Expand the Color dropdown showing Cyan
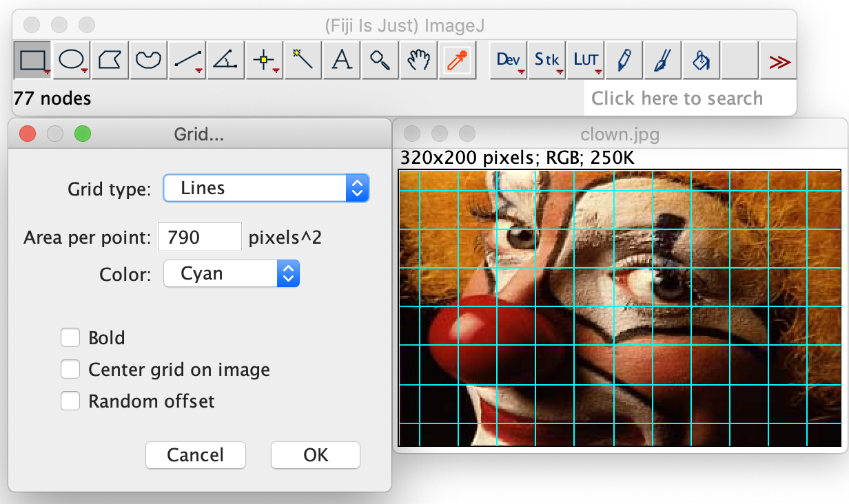The height and width of the screenshot is (504, 849). click(231, 273)
